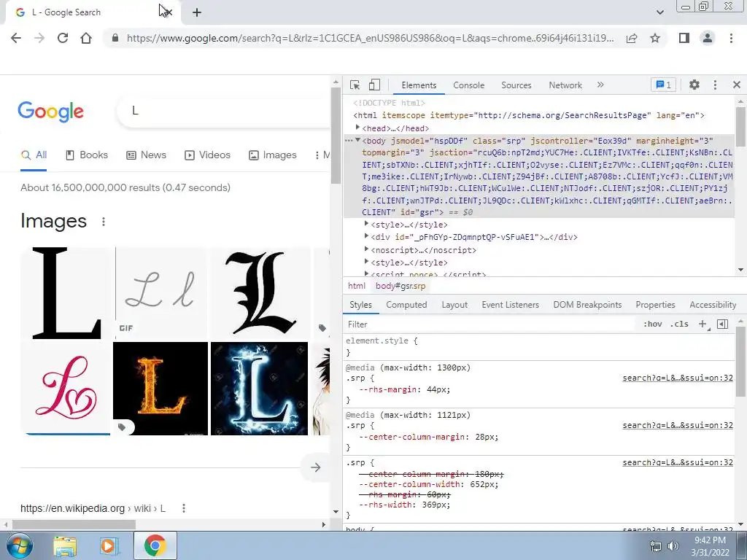Click the styles Filter field
This screenshot has height=560, width=747.
[x=491, y=324]
